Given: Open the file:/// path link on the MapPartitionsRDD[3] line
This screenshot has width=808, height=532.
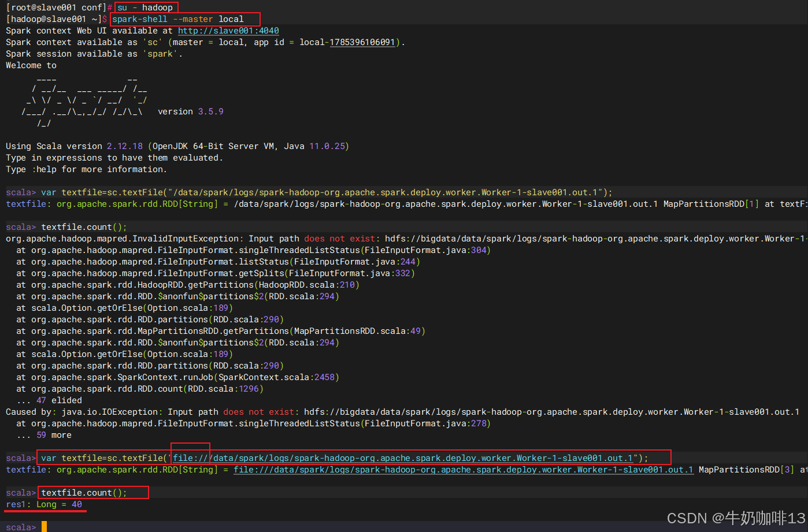Looking at the screenshot, I should (464, 470).
